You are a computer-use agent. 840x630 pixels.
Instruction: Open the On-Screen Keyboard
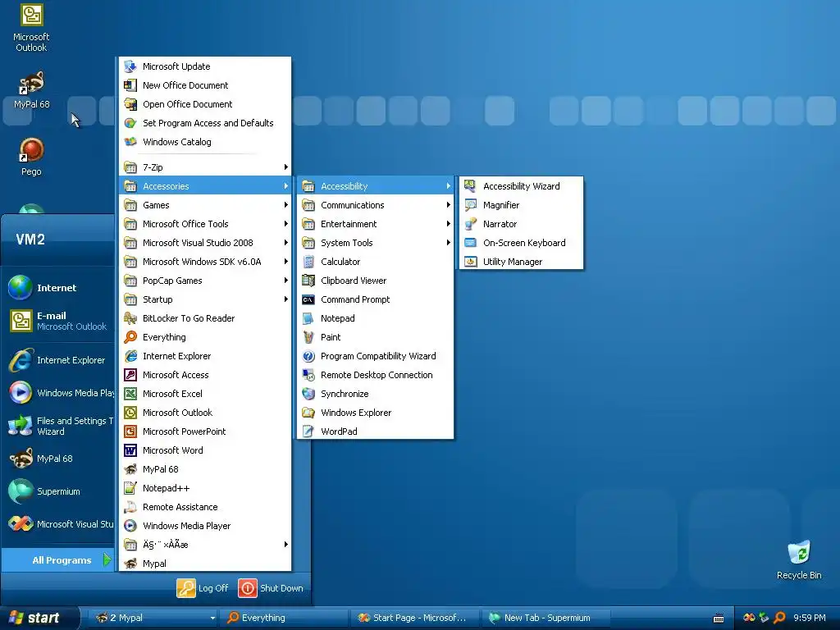click(521, 243)
